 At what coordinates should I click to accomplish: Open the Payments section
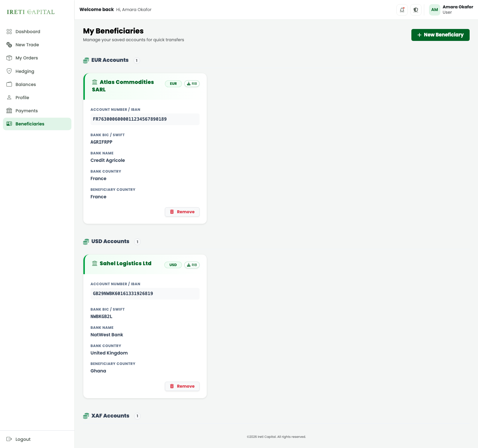[x=37, y=111]
